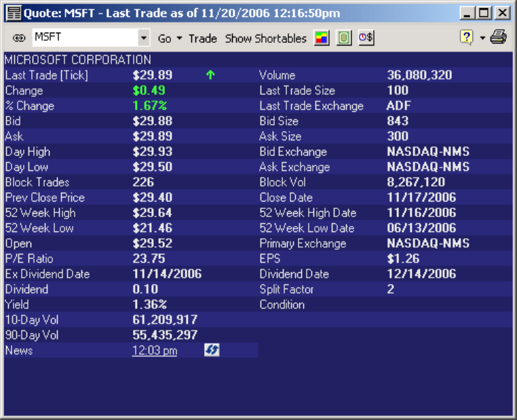Click Ask Exchange value NASDAQ-NMS
517x420 pixels.
[428, 167]
